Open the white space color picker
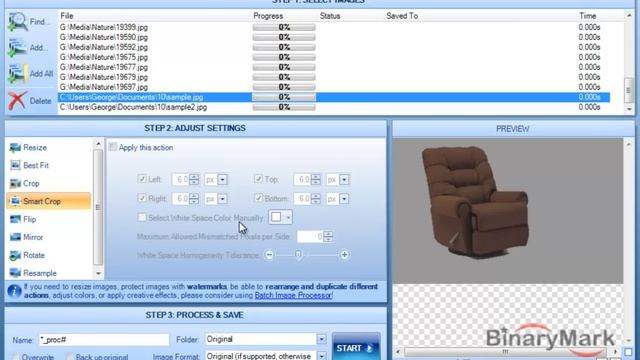 coord(280,218)
